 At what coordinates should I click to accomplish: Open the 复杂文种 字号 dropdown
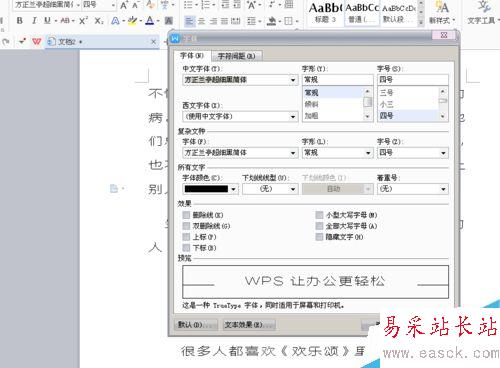click(443, 153)
